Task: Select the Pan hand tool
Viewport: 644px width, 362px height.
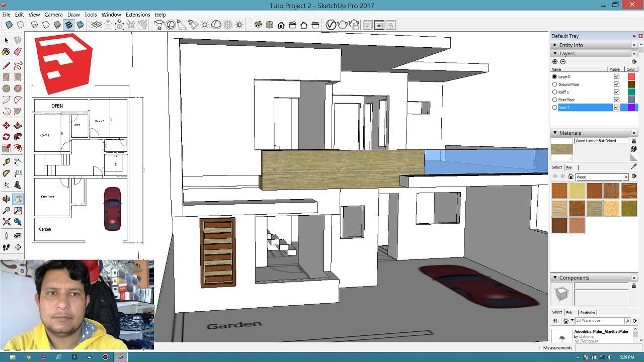Action: (18, 199)
